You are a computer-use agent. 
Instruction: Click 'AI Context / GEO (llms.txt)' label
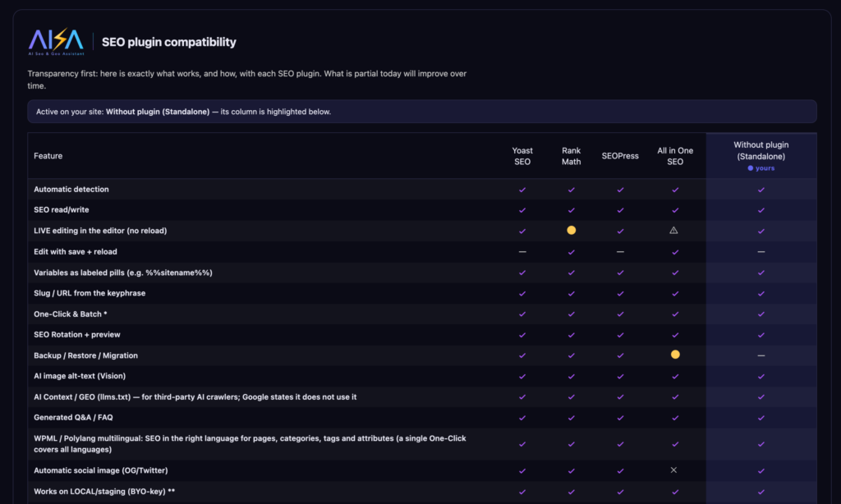[x=195, y=396]
